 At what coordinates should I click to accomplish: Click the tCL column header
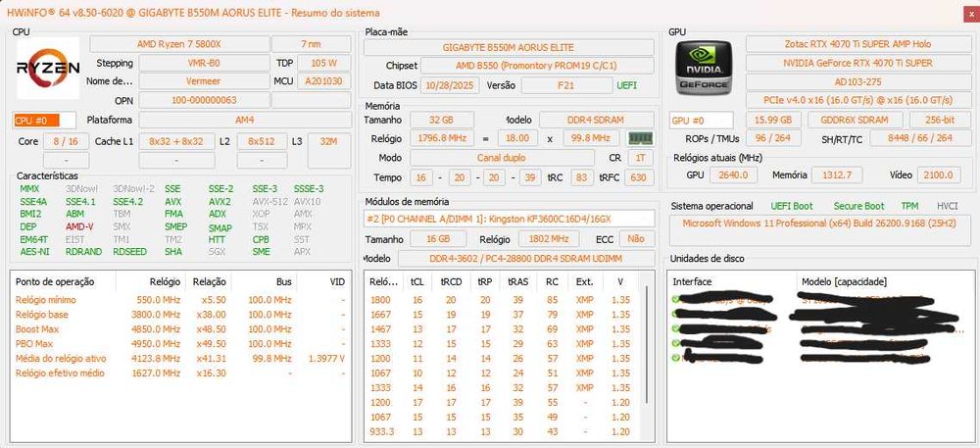click(x=416, y=281)
